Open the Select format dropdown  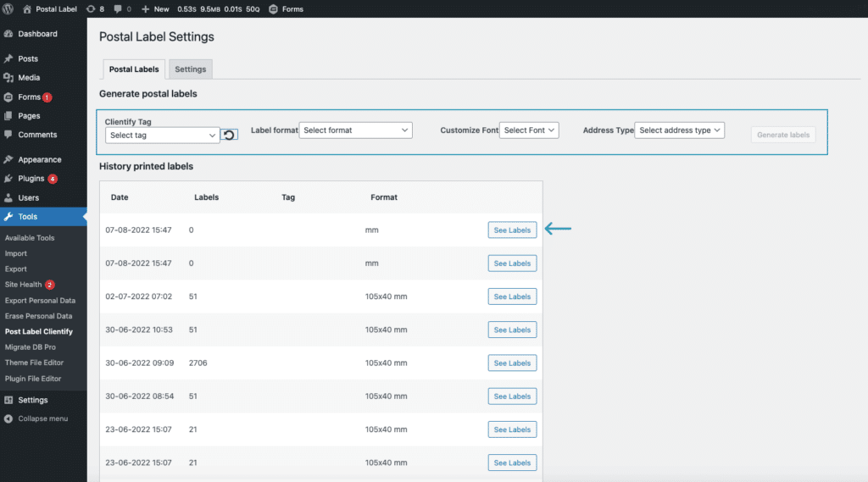pos(355,130)
